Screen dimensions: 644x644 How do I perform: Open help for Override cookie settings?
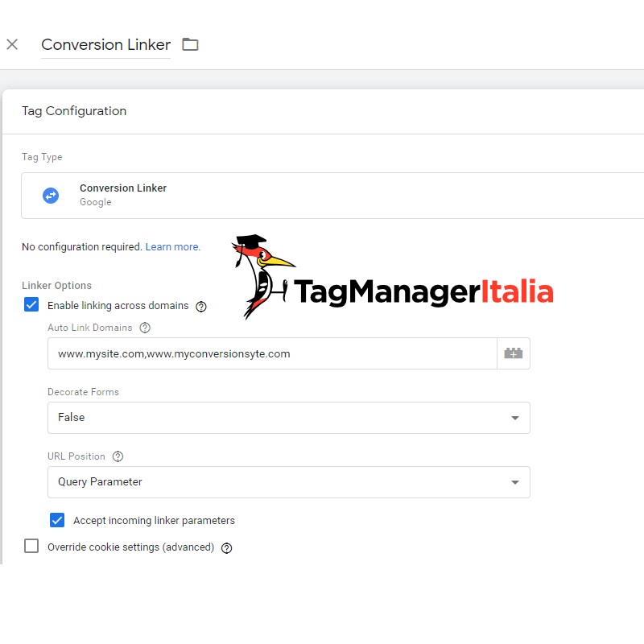pos(227,548)
